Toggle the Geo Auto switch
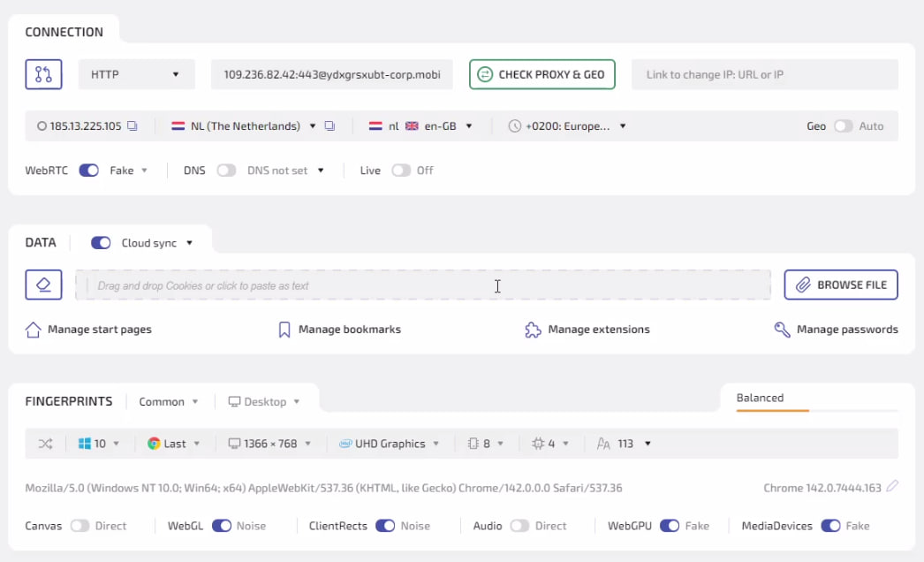 pos(844,125)
